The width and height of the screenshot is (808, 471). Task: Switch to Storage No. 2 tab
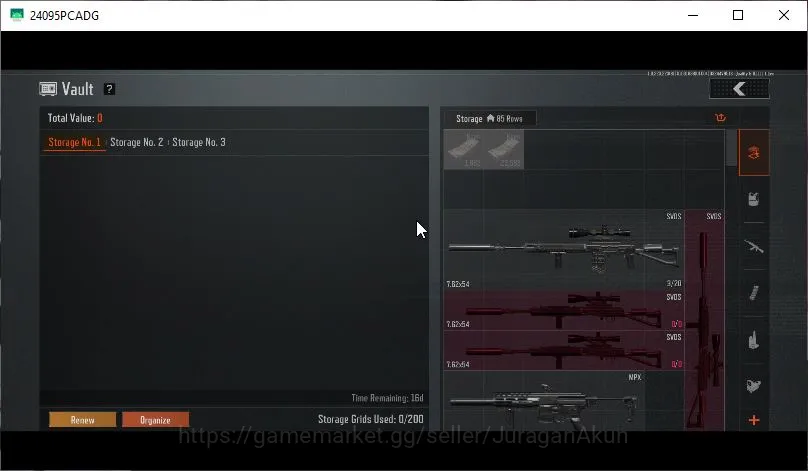(137, 142)
